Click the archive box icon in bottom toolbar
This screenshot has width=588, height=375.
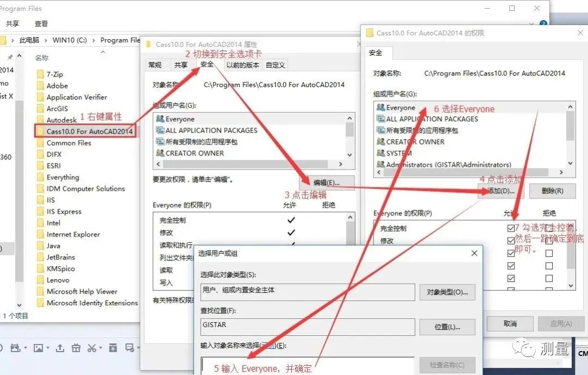(113, 348)
